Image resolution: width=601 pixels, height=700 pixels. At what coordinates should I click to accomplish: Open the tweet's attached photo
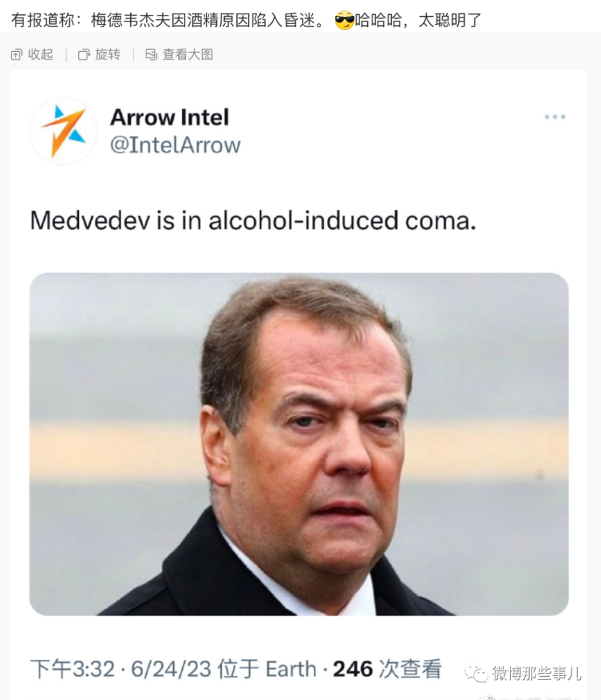tap(299, 444)
